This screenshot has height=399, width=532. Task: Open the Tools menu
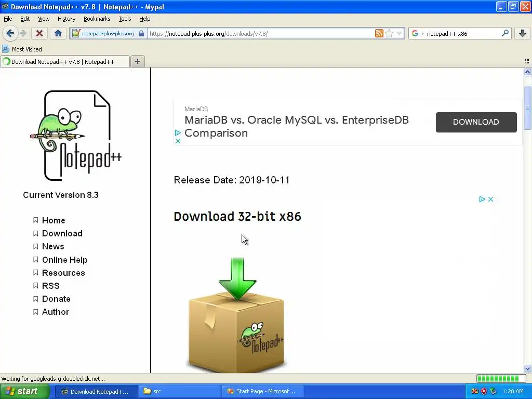point(125,19)
